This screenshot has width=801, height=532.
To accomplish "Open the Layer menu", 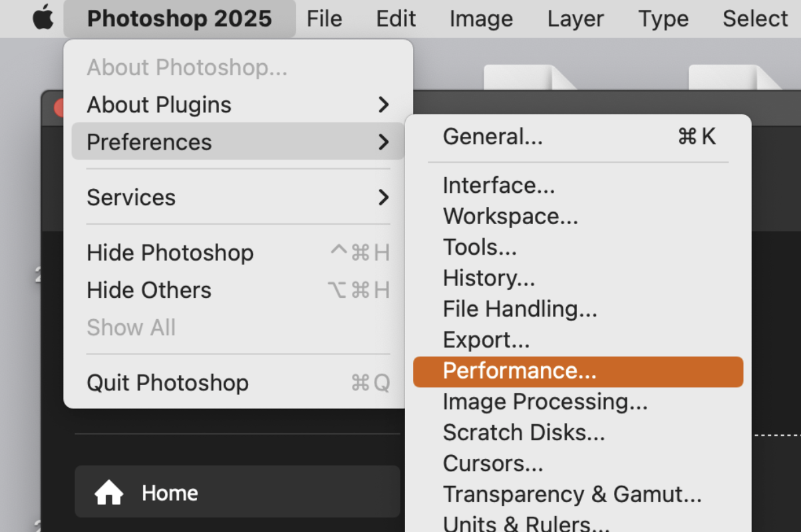I will coord(575,18).
